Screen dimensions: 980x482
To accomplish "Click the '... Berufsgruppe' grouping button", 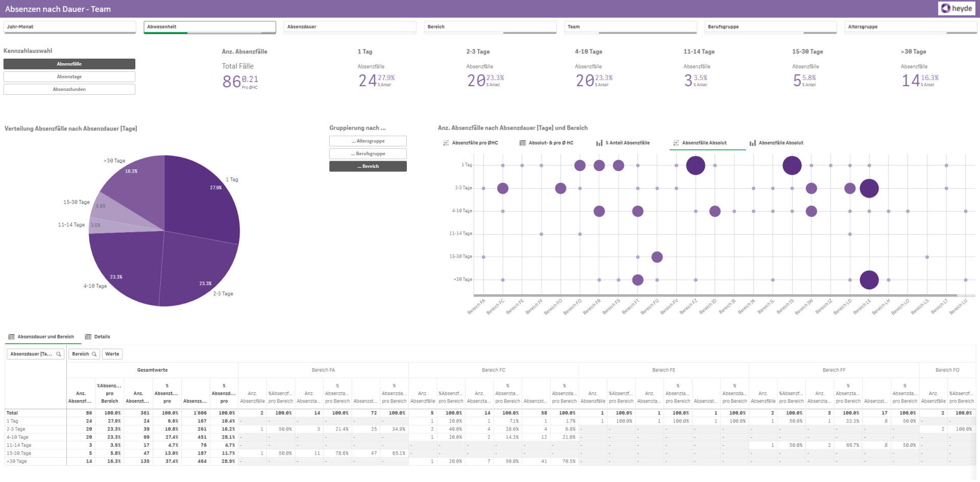I will [368, 154].
